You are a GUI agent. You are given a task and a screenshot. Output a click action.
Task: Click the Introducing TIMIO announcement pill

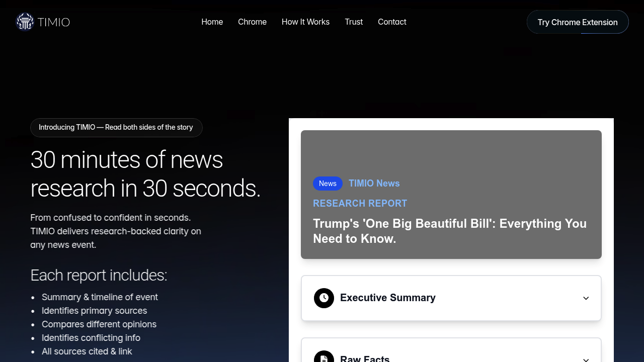coord(116,127)
